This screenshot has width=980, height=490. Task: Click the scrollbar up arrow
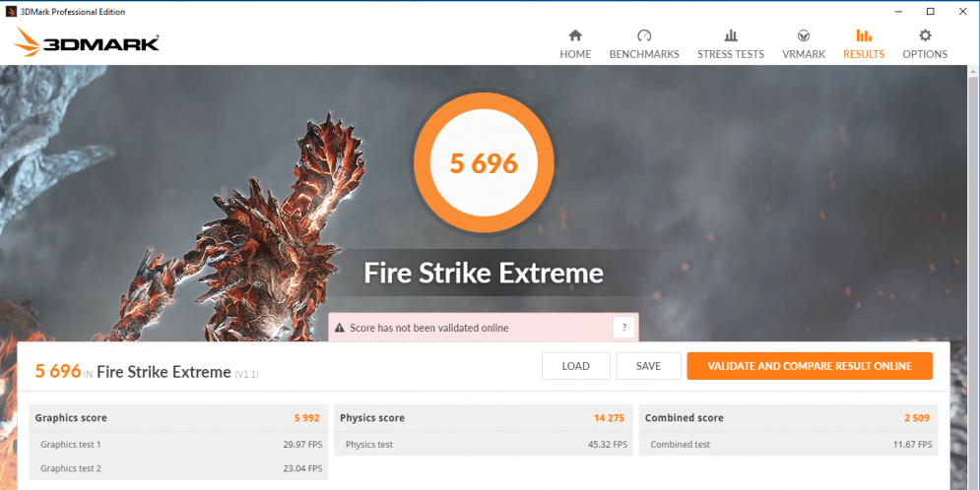coord(973,73)
